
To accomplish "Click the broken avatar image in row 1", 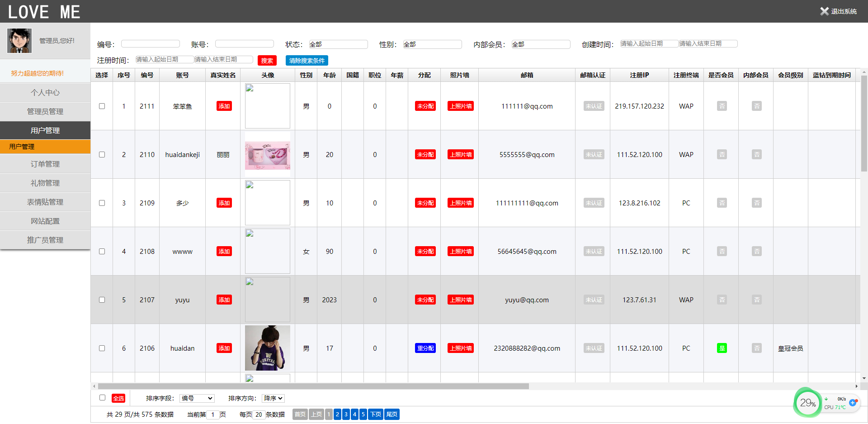I will point(267,106).
